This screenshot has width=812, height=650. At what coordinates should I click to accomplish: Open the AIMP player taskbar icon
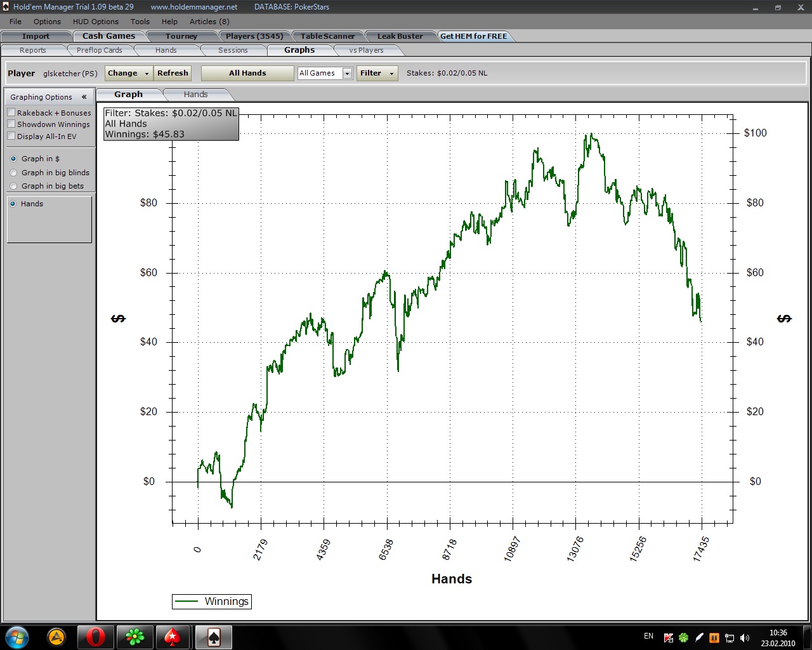point(56,637)
